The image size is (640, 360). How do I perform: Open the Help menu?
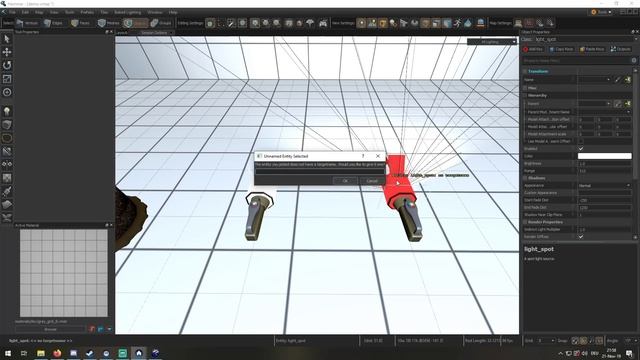[x=173, y=12]
